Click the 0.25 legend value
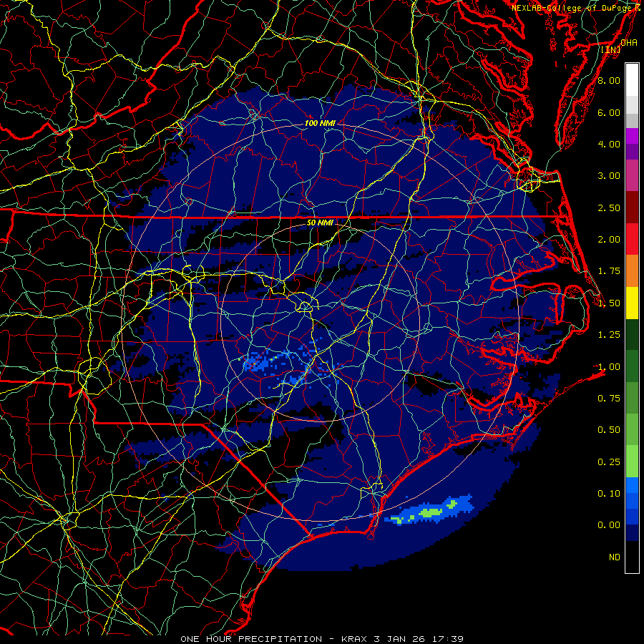Viewport: 644px width, 644px height. tap(609, 462)
